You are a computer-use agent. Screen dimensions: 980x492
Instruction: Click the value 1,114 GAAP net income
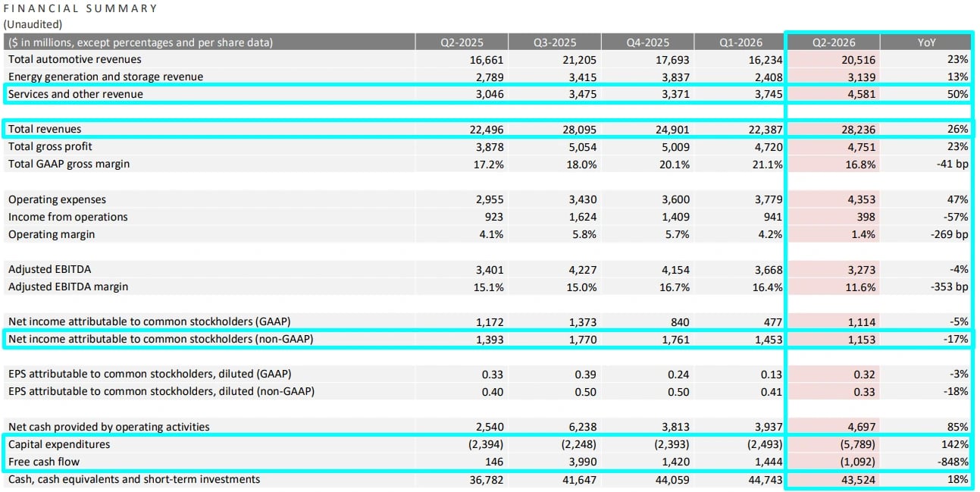[862, 321]
